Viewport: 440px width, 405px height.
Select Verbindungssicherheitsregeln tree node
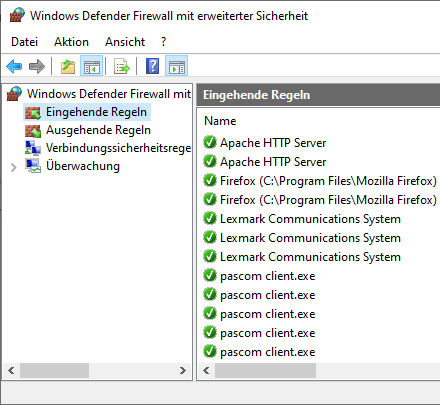118,148
